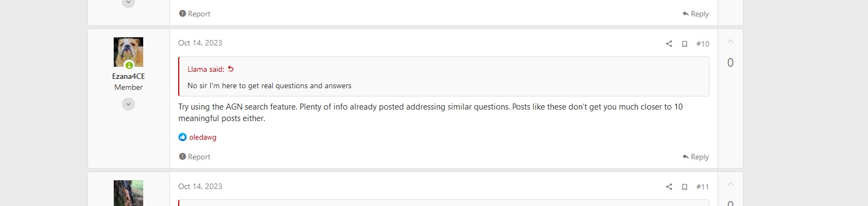
Task: Expand user details chevron in top post
Action: click(x=128, y=3)
